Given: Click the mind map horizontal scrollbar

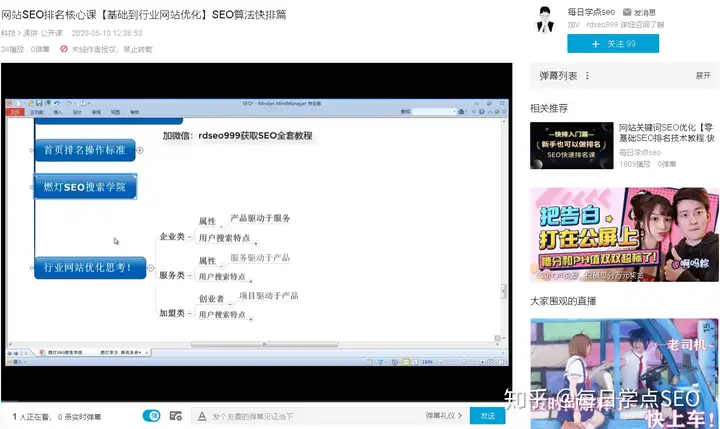Looking at the screenshot, I should 264,344.
